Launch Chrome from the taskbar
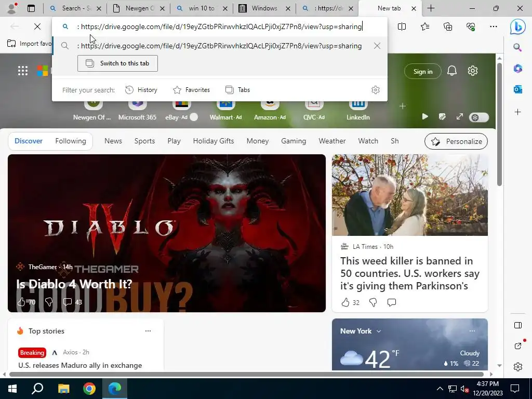This screenshot has height=399, width=532. click(89, 389)
